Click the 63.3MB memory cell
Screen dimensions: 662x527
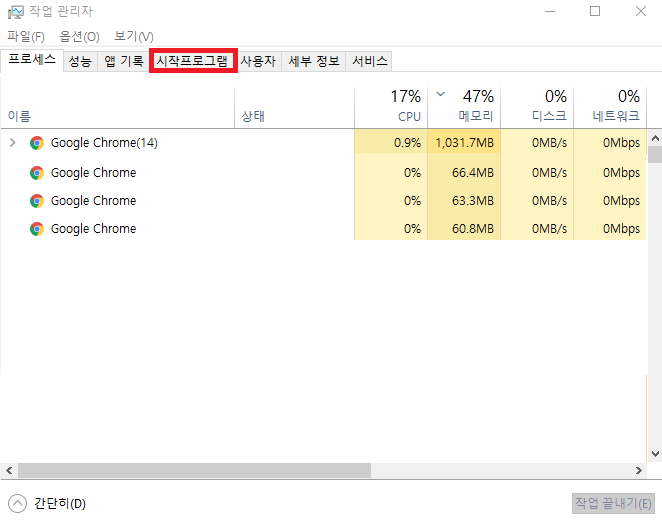point(464,201)
